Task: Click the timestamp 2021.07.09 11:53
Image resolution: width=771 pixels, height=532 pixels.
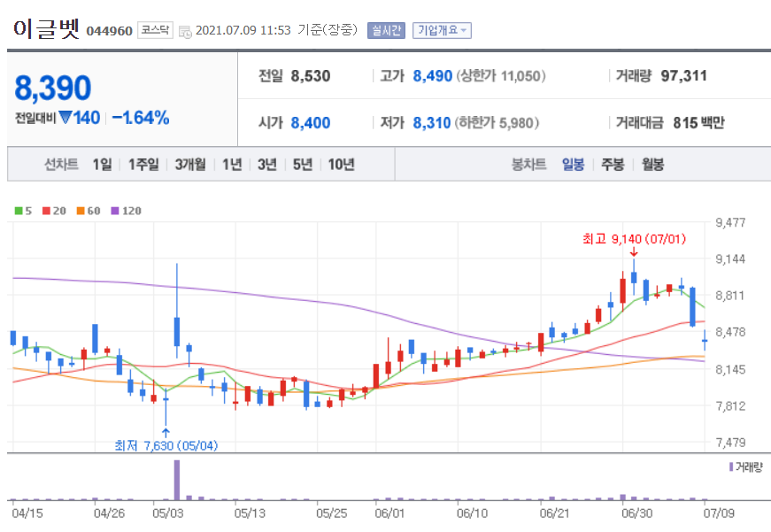Action: 243,30
